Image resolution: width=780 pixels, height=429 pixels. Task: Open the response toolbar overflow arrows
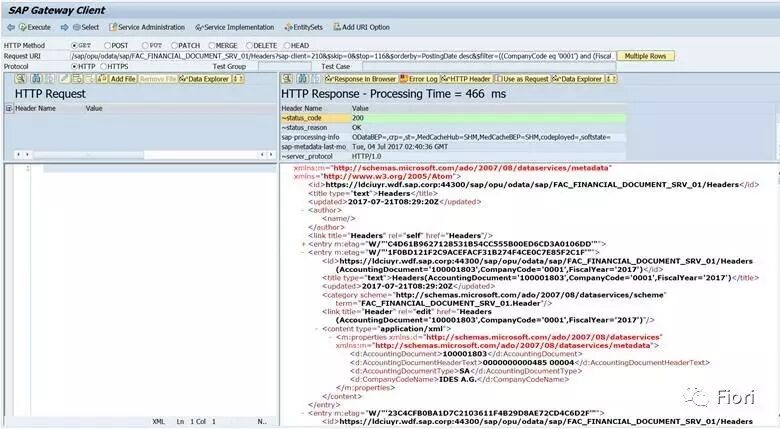point(611,79)
